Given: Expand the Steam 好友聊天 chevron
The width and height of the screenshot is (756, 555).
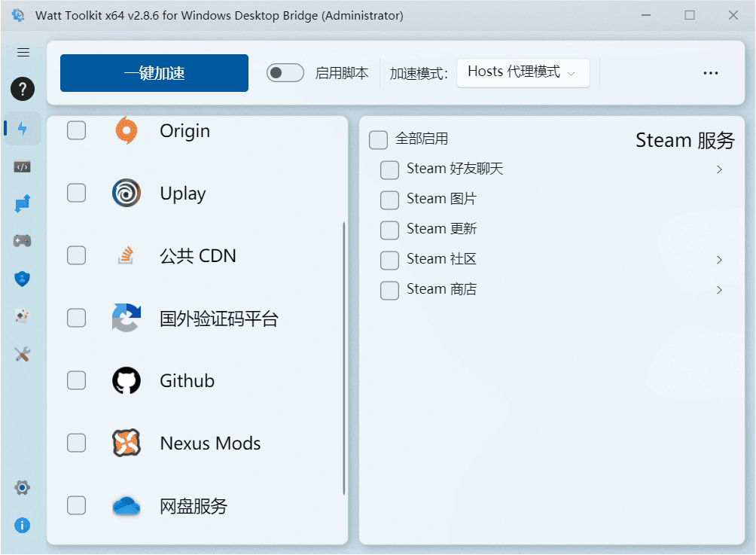Looking at the screenshot, I should coord(719,169).
